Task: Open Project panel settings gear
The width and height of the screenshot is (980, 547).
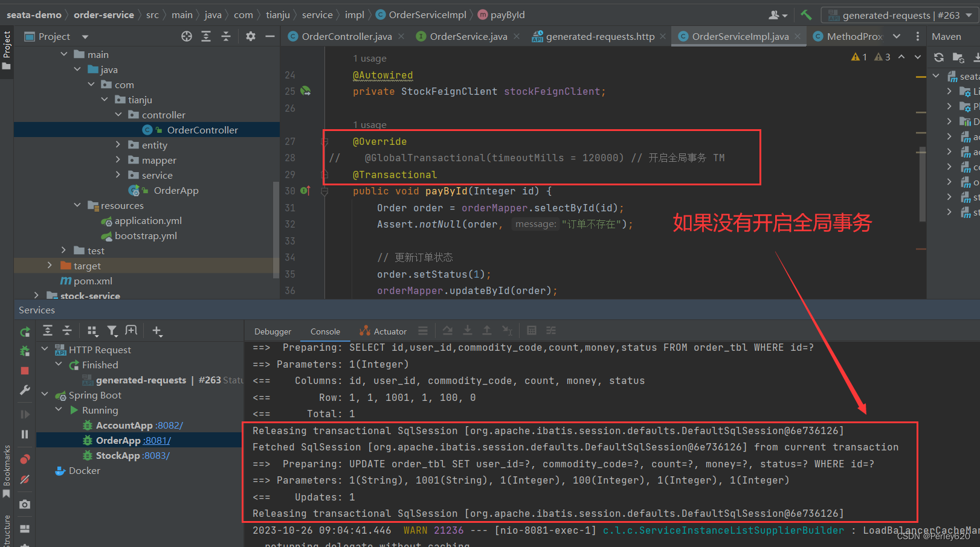Action: (251, 36)
